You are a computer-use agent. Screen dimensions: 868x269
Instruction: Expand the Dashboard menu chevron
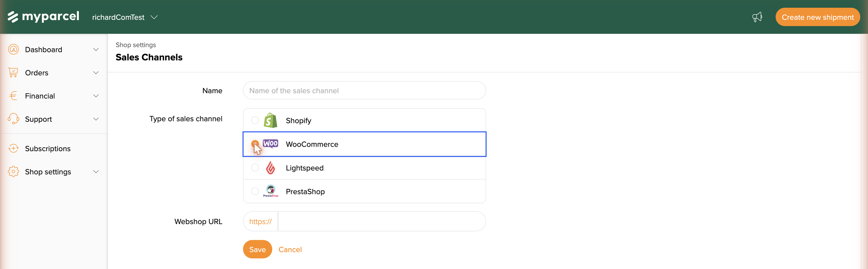96,50
